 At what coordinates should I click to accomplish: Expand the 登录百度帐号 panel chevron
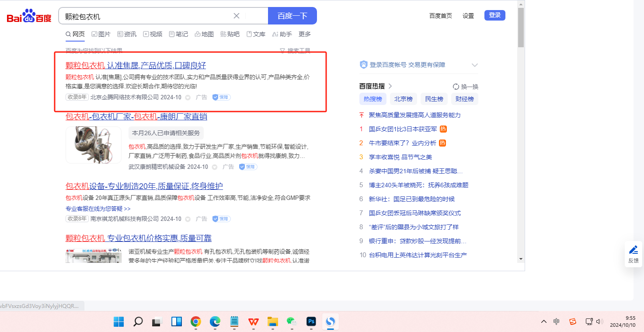click(475, 65)
